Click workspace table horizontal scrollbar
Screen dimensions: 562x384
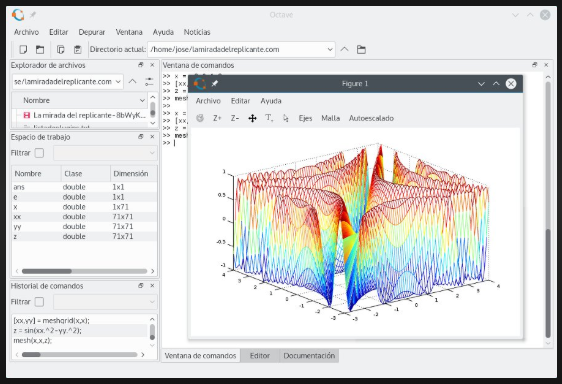click(85, 271)
